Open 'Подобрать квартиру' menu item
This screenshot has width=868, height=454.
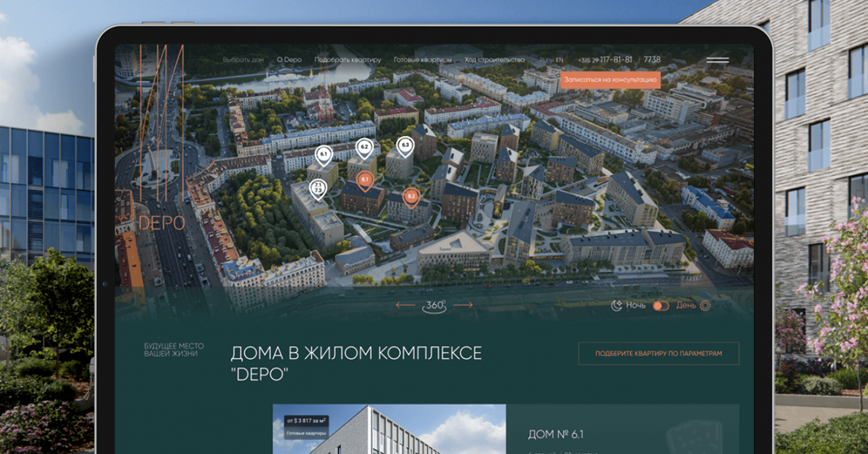tap(348, 60)
